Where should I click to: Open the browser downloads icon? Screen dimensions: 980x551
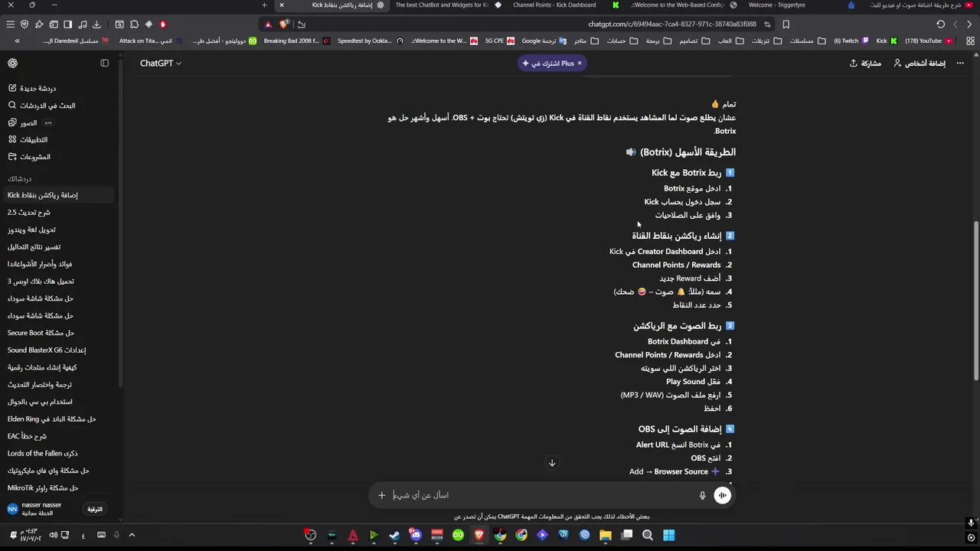click(96, 24)
